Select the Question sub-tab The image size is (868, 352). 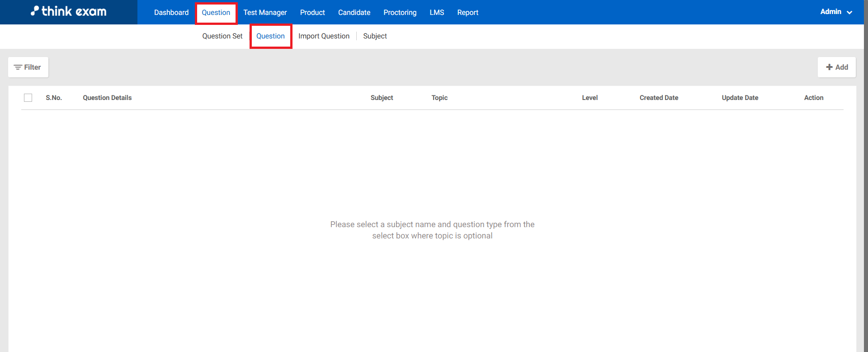click(270, 36)
